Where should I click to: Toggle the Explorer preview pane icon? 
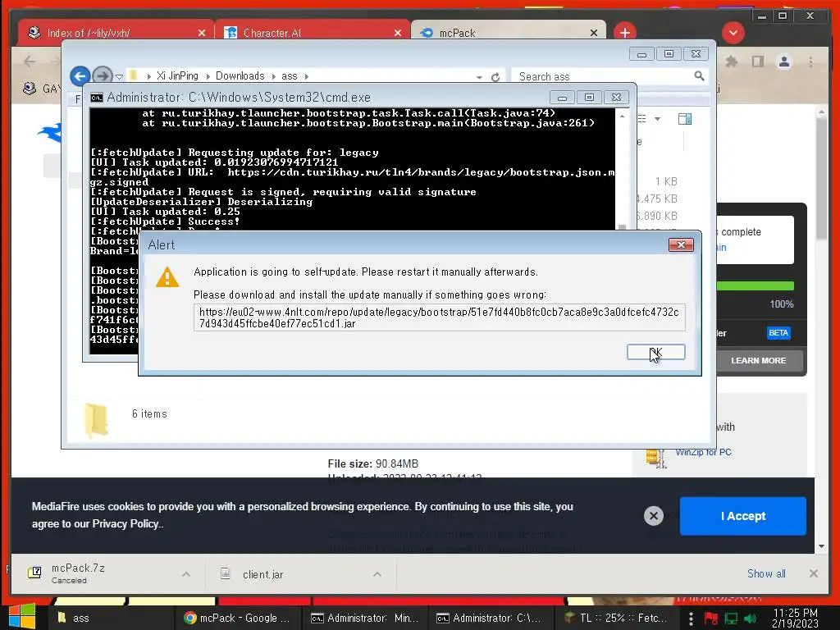(685, 119)
